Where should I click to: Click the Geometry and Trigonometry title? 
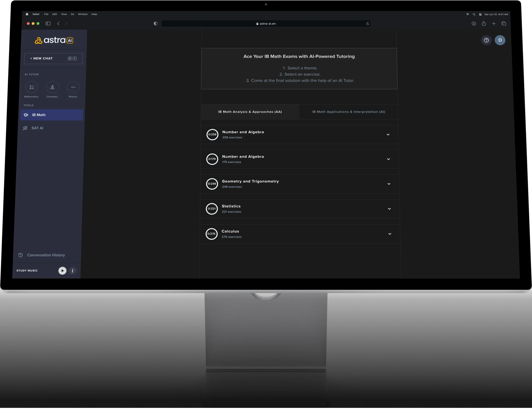pos(250,181)
